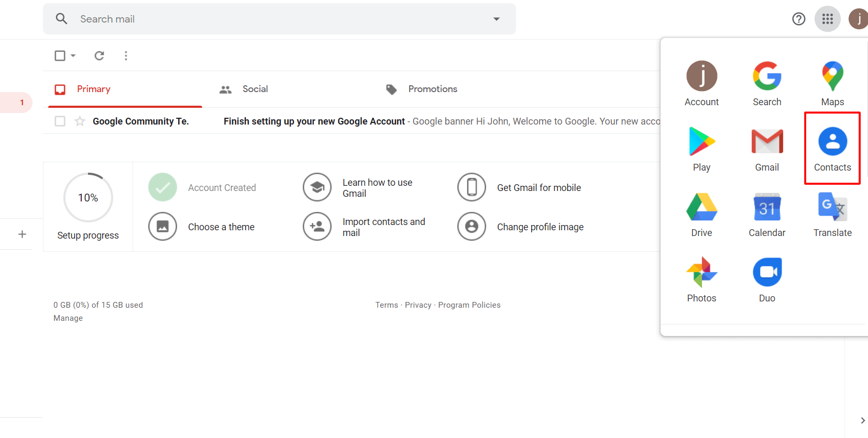This screenshot has width=868, height=438.
Task: Click the Get Gmail for mobile phone icon
Action: pyautogui.click(x=471, y=187)
